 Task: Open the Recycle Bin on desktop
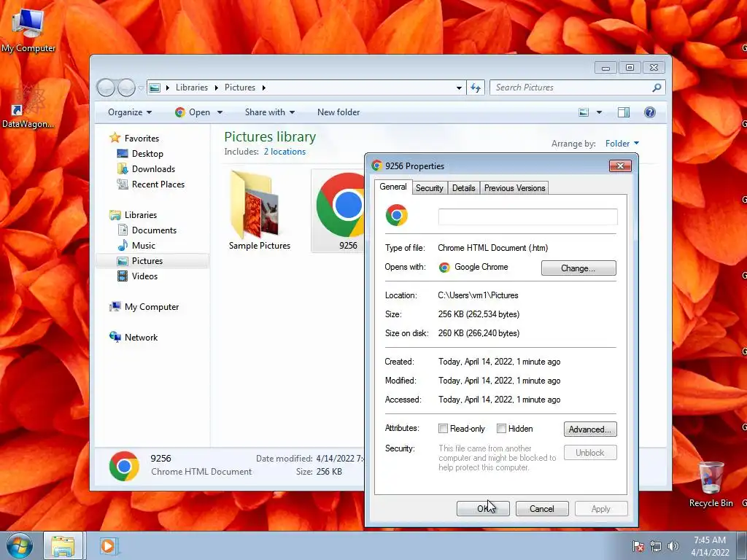coord(711,484)
